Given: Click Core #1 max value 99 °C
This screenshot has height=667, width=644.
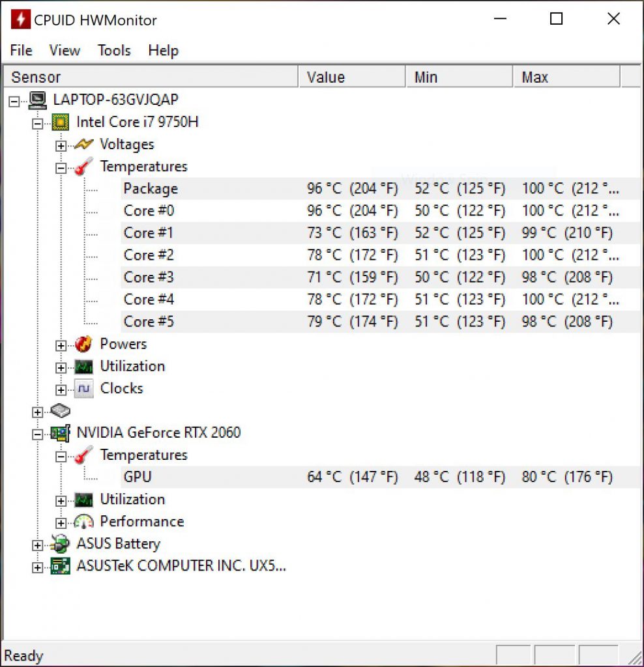Looking at the screenshot, I should (x=567, y=233).
